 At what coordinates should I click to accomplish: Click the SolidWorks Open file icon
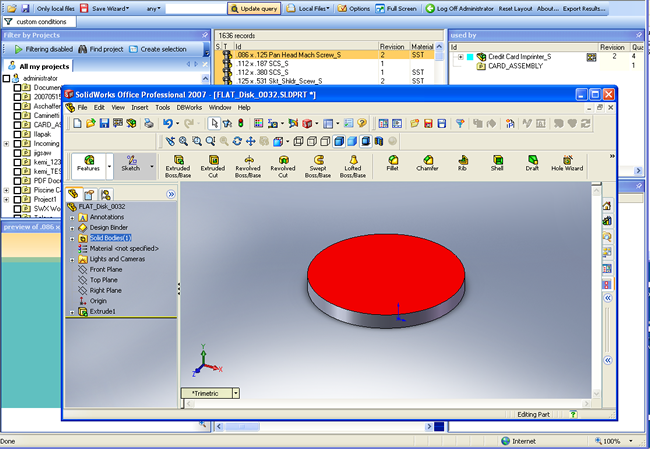[x=91, y=123]
